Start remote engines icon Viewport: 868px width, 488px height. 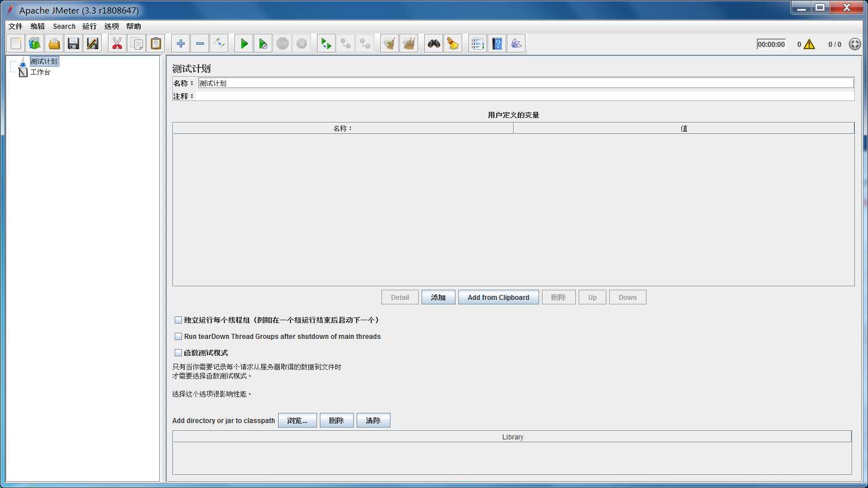coord(326,43)
